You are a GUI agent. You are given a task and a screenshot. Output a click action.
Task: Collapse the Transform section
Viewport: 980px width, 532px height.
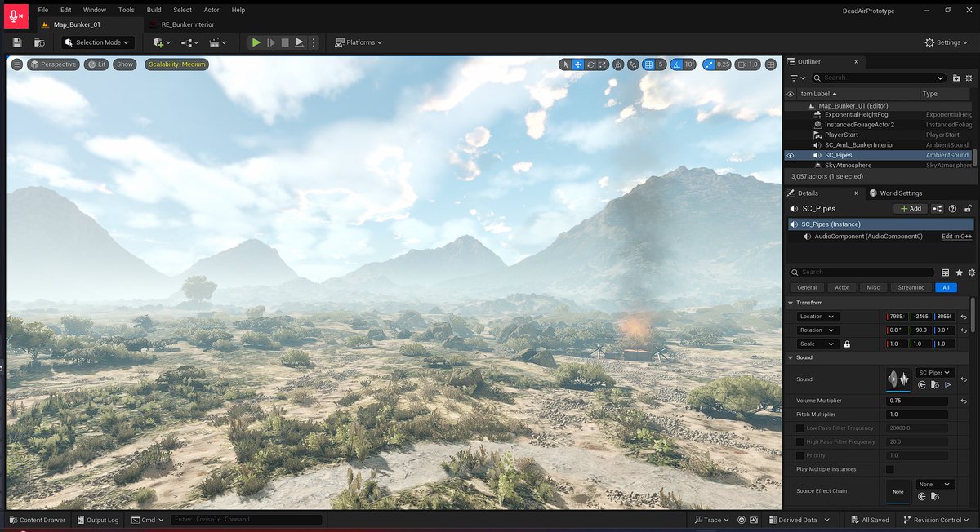(790, 303)
